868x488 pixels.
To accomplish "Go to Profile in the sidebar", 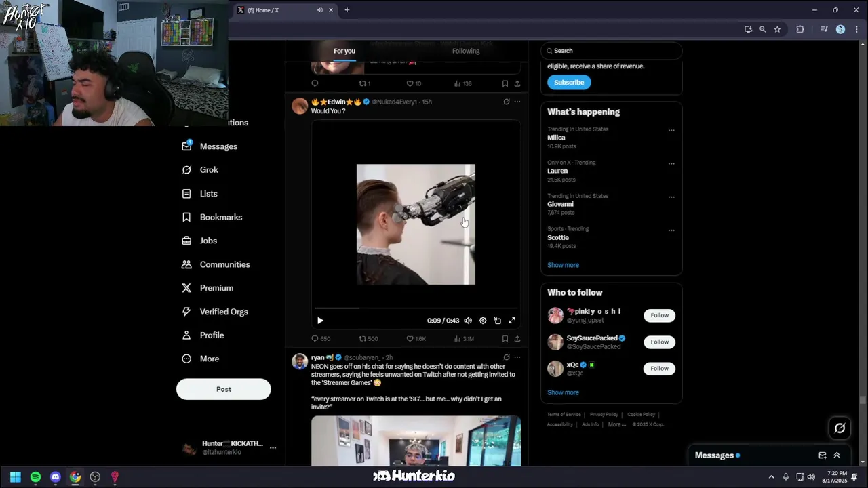I will point(203,335).
